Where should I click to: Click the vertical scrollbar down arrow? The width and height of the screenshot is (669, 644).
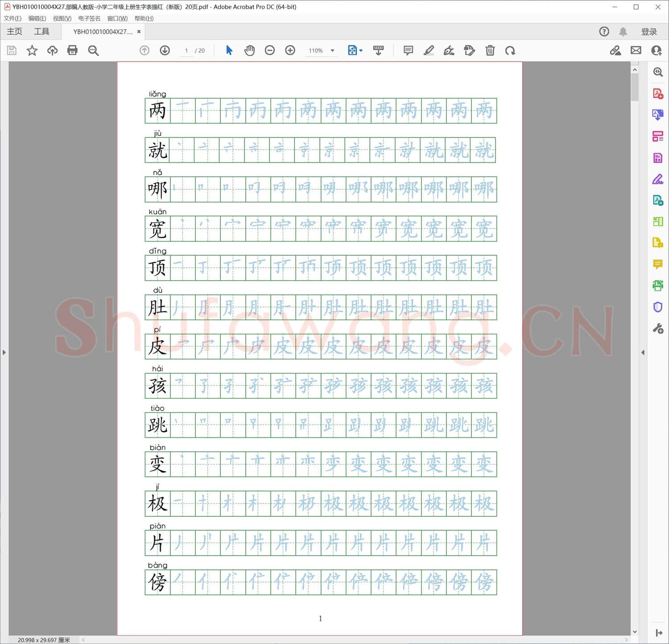pyautogui.click(x=635, y=632)
